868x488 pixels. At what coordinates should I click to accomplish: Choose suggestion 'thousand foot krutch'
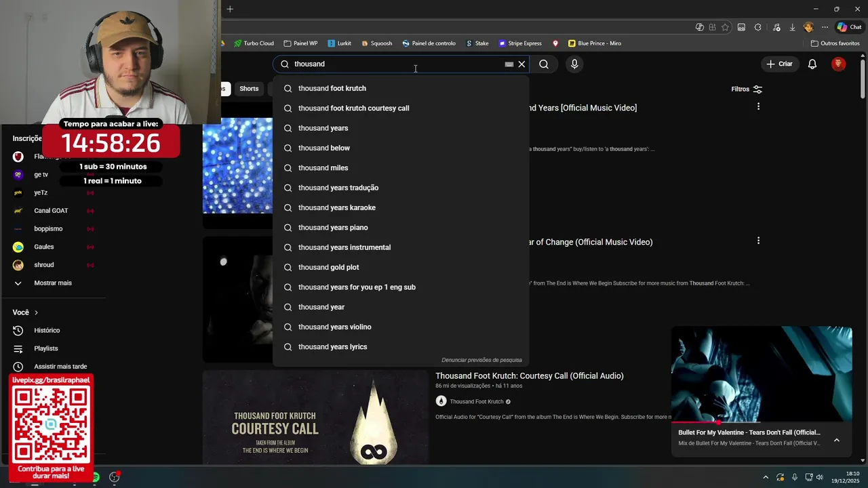pyautogui.click(x=401, y=88)
